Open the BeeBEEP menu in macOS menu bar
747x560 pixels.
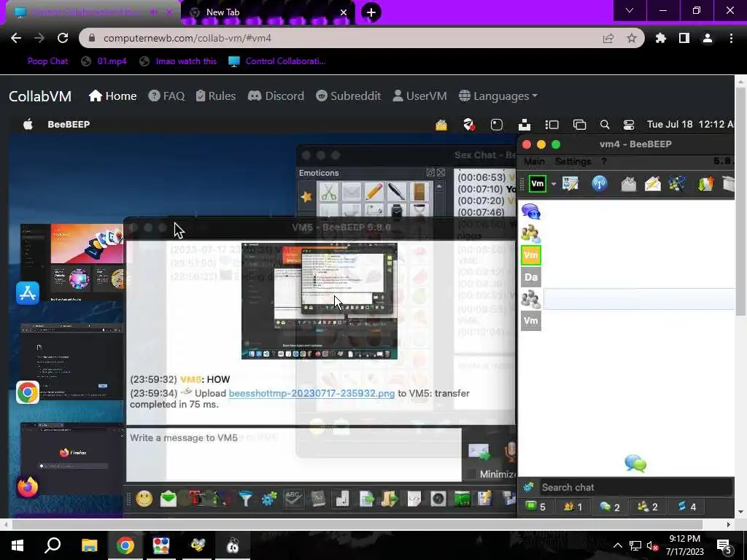[x=69, y=124]
